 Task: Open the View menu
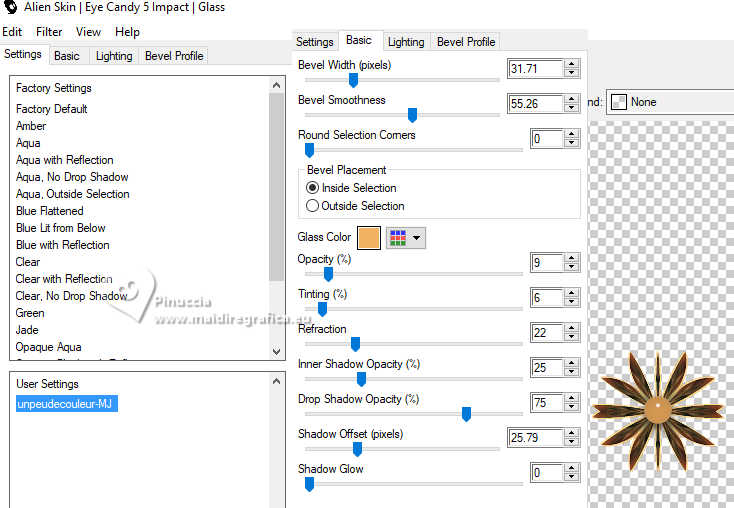click(x=88, y=32)
